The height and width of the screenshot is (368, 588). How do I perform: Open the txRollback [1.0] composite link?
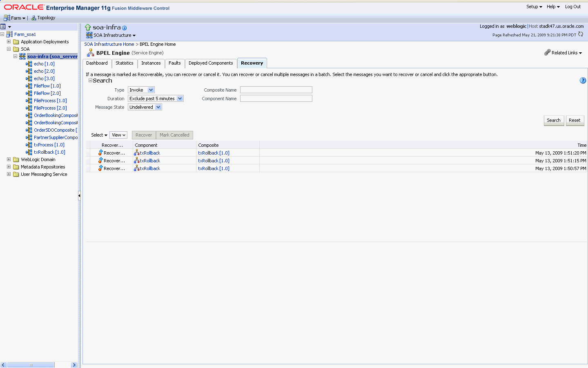(x=214, y=153)
